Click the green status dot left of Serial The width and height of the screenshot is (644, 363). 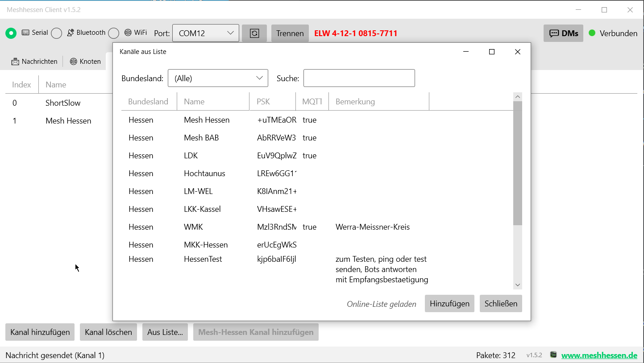pyautogui.click(x=11, y=33)
